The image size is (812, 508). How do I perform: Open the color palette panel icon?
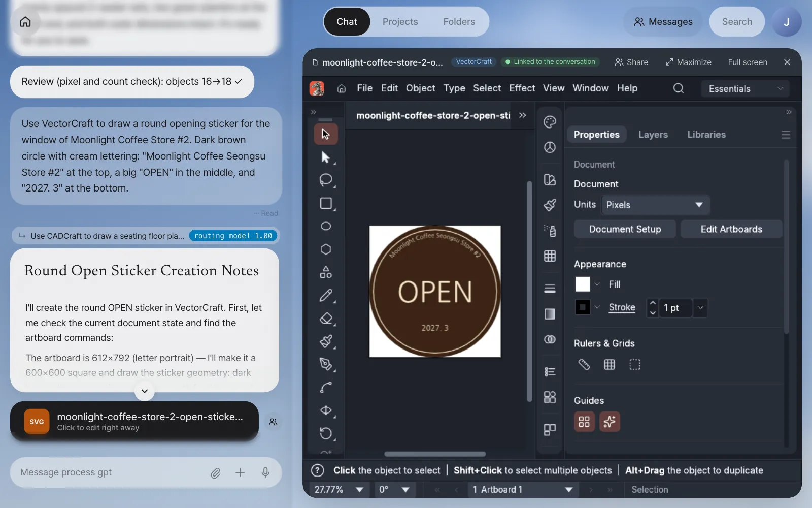click(x=550, y=122)
